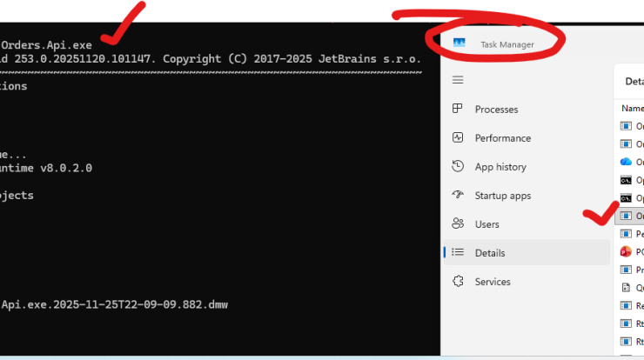This screenshot has width=644, height=360.
Task: Choose the process starting with "Pe"
Action: pos(630,234)
